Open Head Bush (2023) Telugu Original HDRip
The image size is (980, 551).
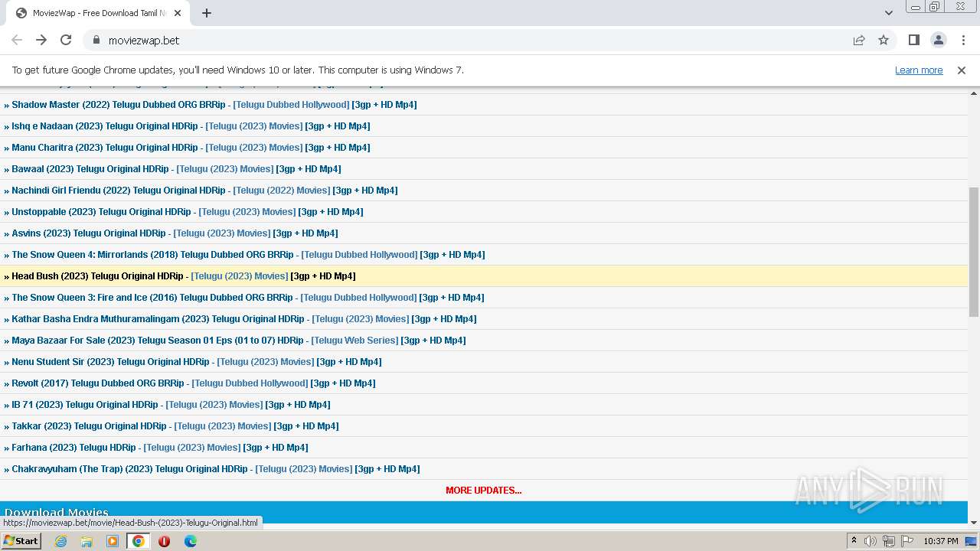[97, 276]
